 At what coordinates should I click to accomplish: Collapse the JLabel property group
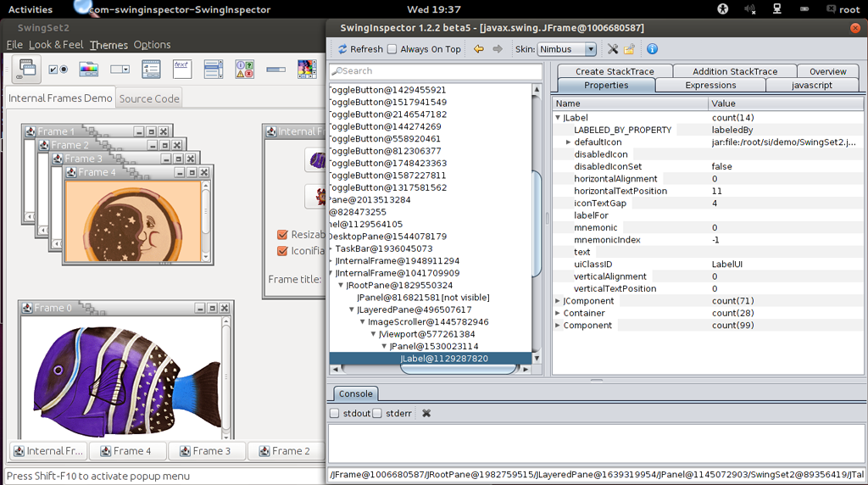coord(558,118)
